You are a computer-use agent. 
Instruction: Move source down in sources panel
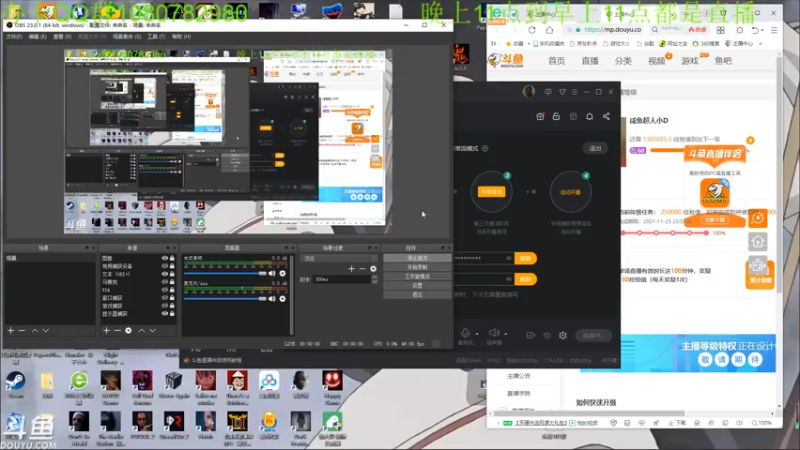153,331
